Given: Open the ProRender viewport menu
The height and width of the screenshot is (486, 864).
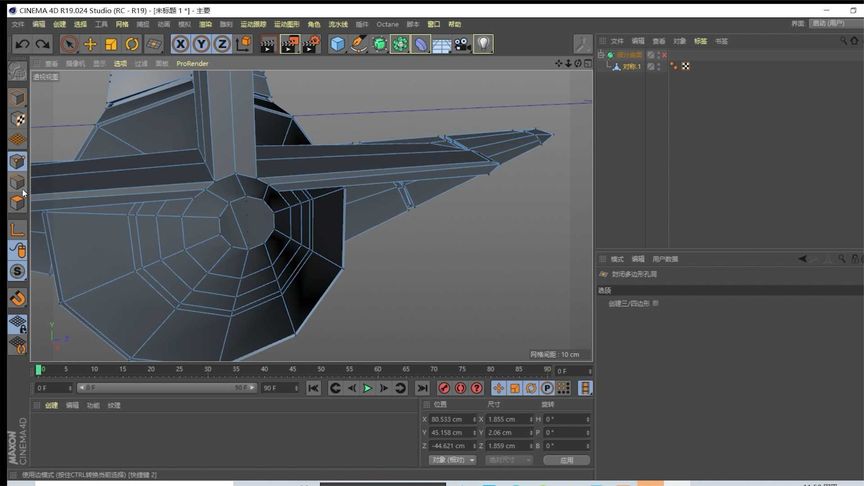Looking at the screenshot, I should tap(192, 63).
